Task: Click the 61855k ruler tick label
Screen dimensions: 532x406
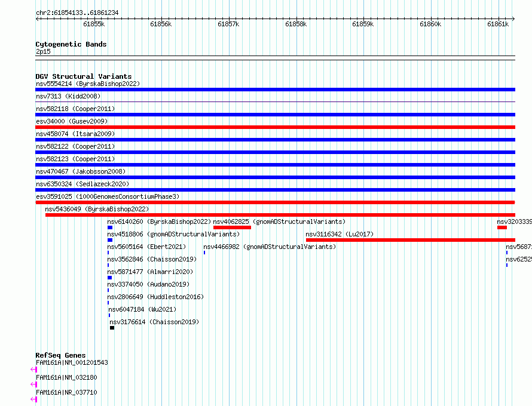Action: point(94,24)
